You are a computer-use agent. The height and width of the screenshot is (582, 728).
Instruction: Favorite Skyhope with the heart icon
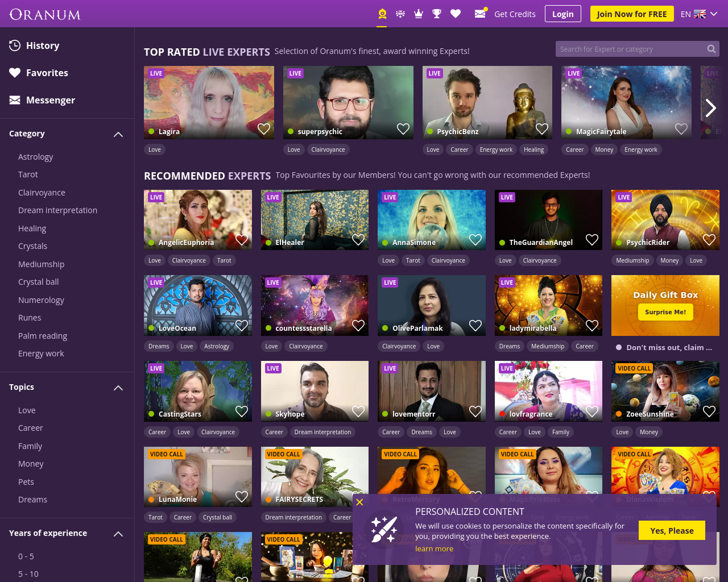pos(358,411)
